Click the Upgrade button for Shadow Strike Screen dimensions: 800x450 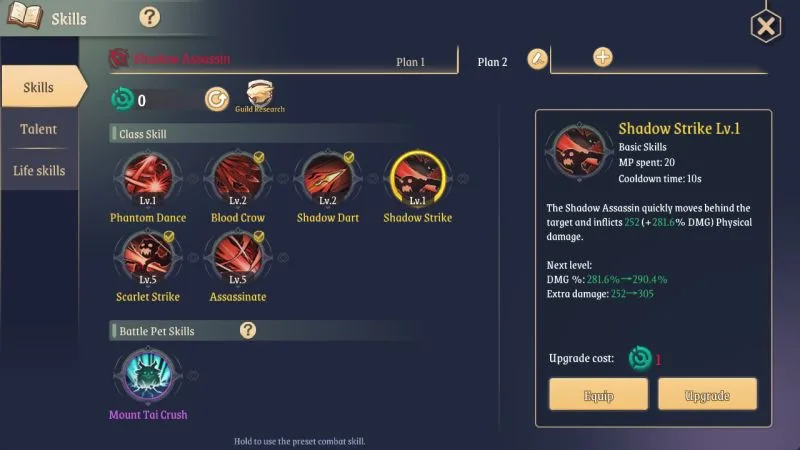[707, 394]
